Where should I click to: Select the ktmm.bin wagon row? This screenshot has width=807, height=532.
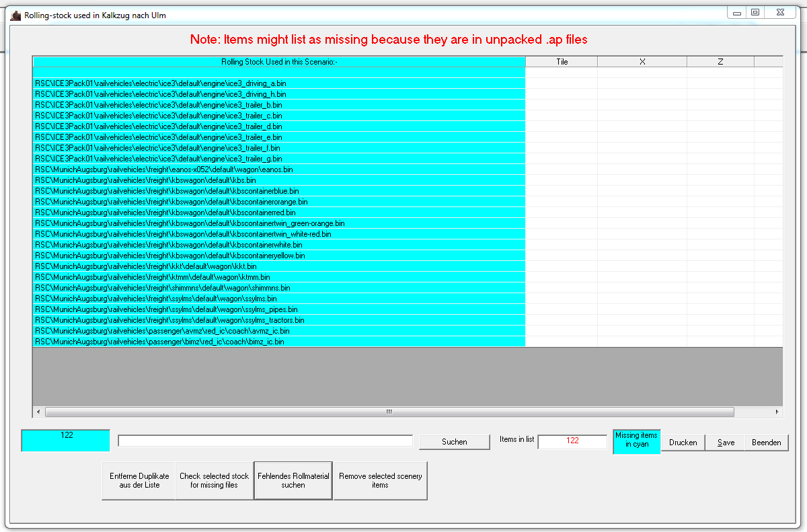[x=279, y=277]
